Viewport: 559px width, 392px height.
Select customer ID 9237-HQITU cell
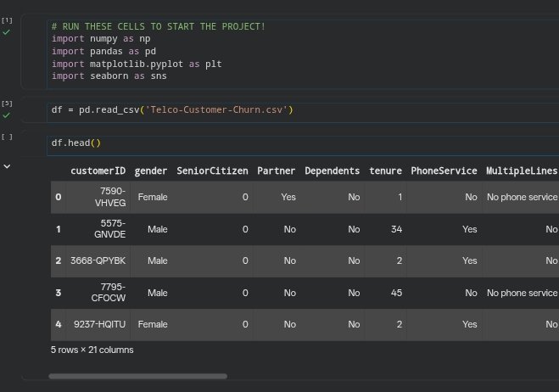click(99, 324)
